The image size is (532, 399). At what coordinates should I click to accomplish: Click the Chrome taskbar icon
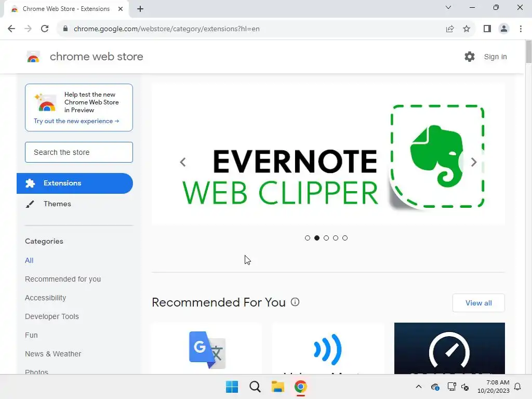point(301,387)
